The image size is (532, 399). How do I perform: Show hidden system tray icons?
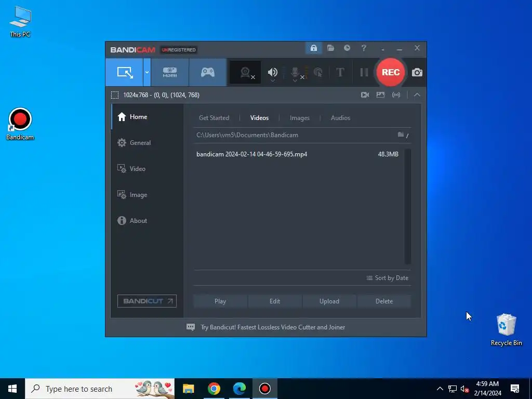pyautogui.click(x=440, y=389)
